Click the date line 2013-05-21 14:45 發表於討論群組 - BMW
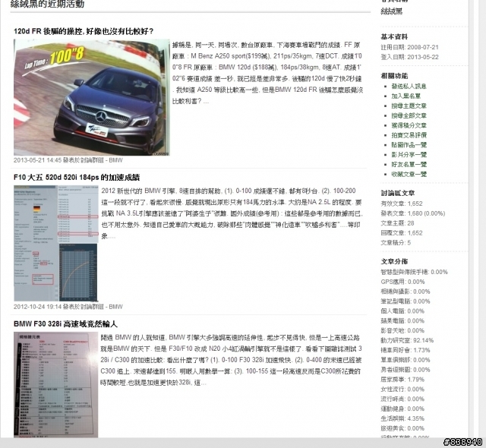The width and height of the screenshot is (486, 448). click(68, 160)
